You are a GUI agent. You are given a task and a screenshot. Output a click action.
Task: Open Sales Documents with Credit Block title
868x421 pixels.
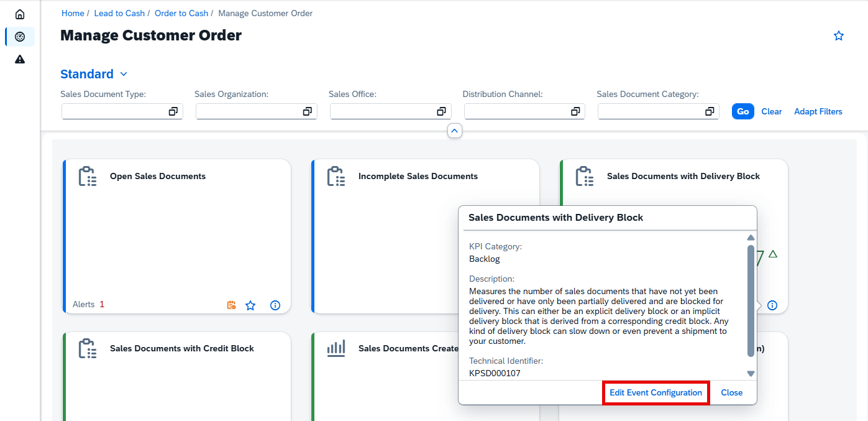coord(182,348)
